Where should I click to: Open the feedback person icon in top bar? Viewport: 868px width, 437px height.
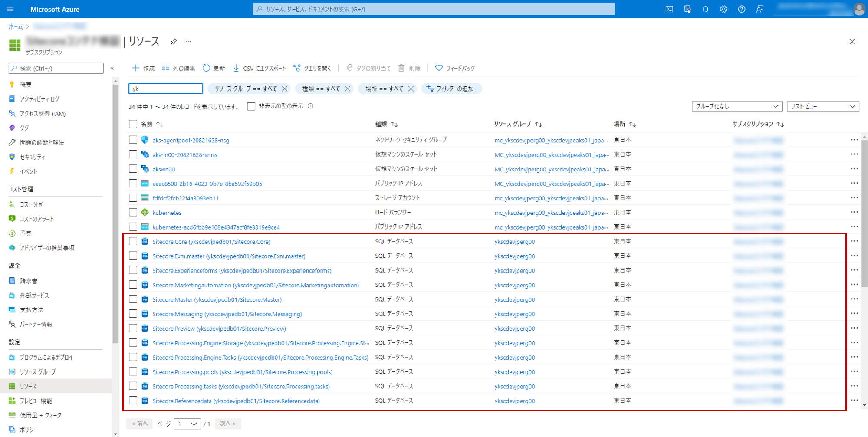pos(759,9)
